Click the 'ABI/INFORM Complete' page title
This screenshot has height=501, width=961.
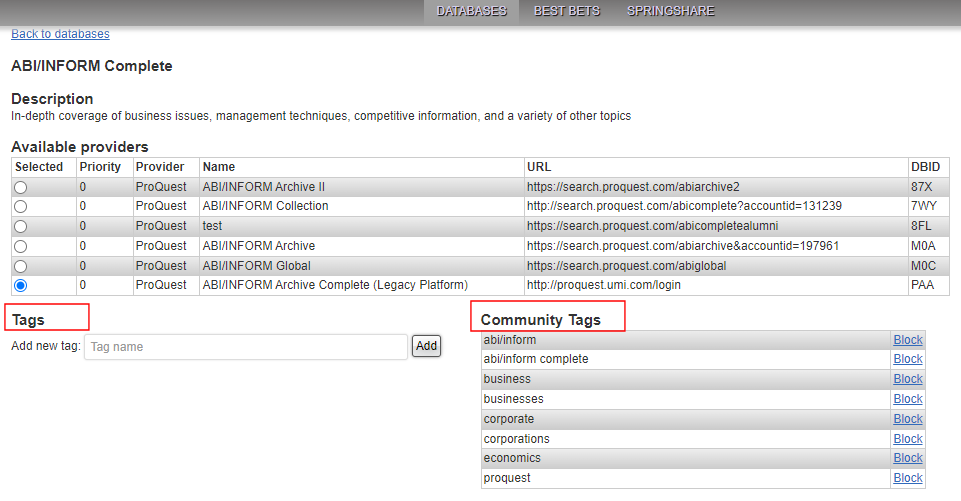(92, 66)
